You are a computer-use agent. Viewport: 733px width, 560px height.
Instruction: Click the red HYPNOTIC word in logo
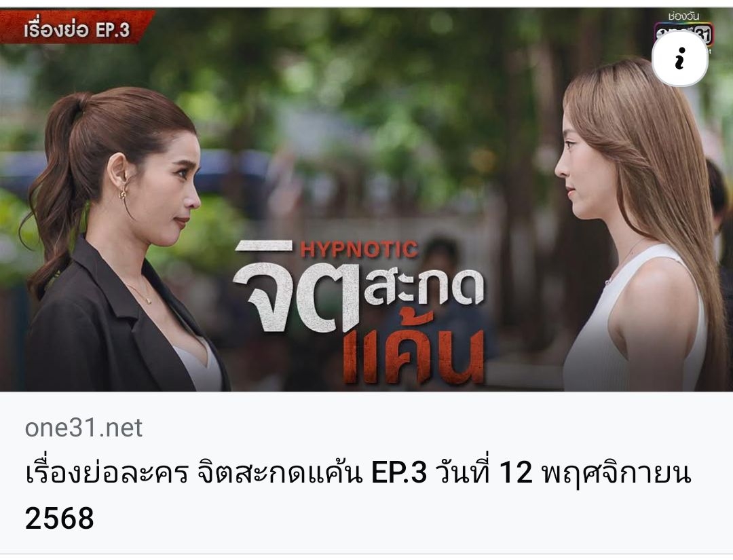tap(359, 249)
